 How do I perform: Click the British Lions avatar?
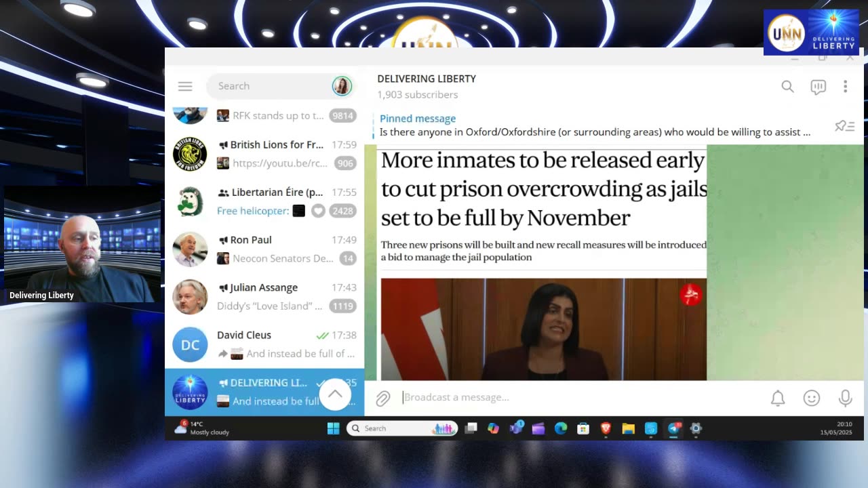point(190,154)
